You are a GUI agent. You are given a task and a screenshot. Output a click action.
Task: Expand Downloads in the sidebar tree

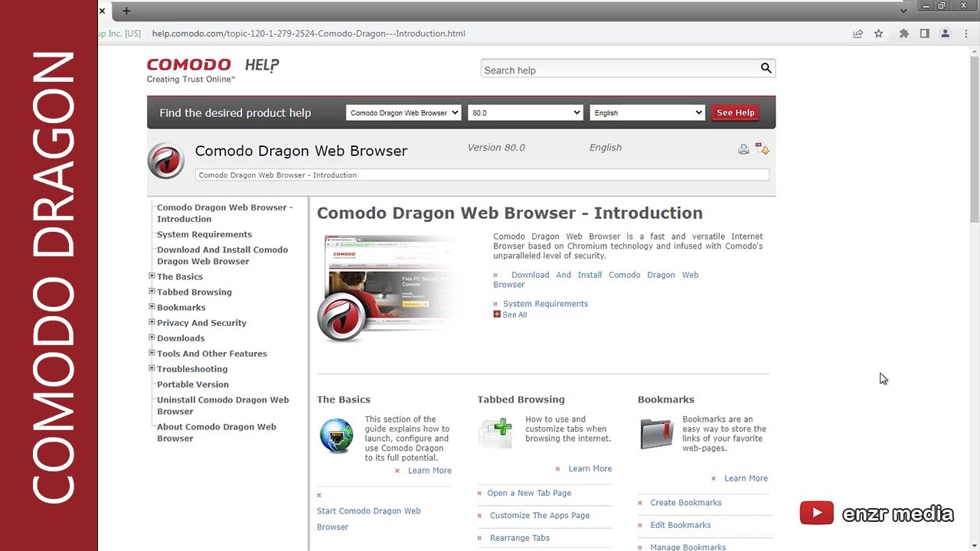coord(152,337)
